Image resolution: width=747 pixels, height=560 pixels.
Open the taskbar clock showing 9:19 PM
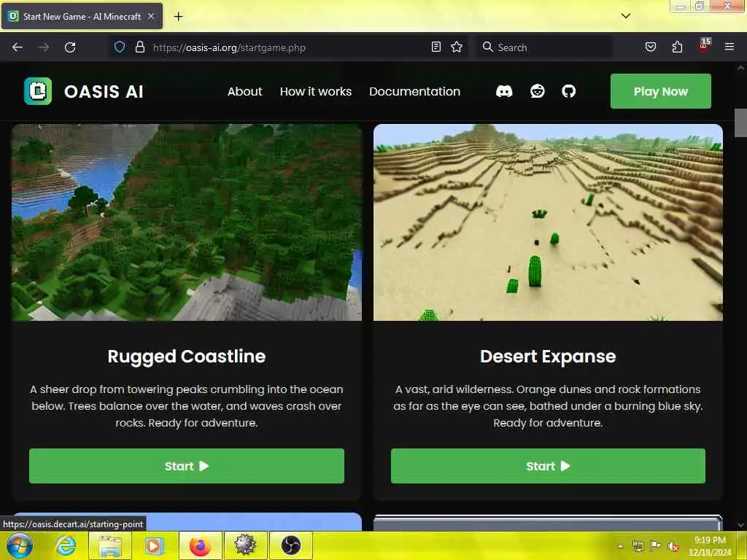[x=710, y=546]
